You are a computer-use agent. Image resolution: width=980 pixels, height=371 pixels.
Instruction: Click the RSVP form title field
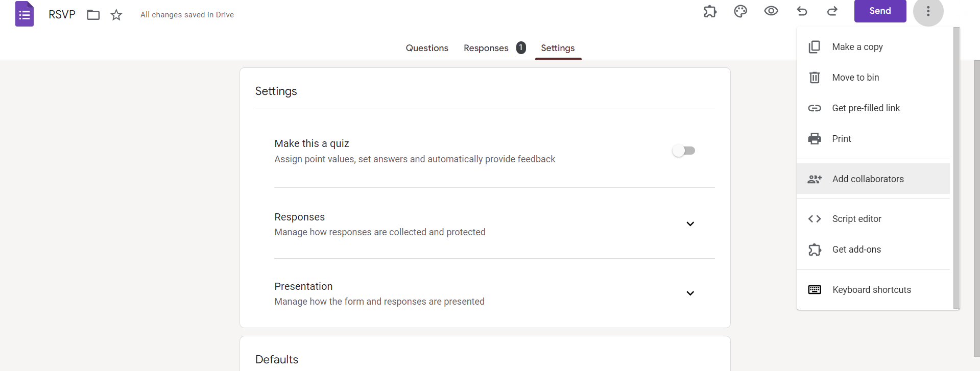coord(62,15)
